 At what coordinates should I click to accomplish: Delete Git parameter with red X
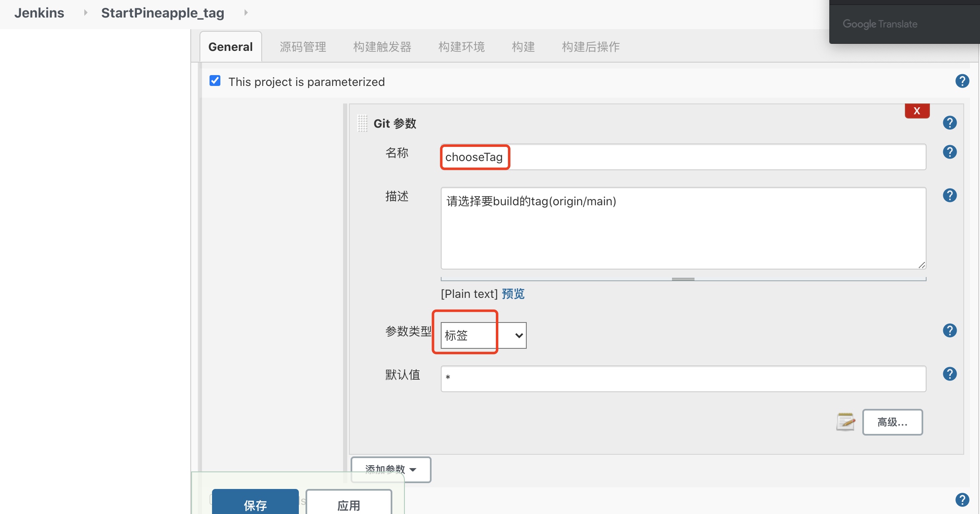click(x=917, y=111)
